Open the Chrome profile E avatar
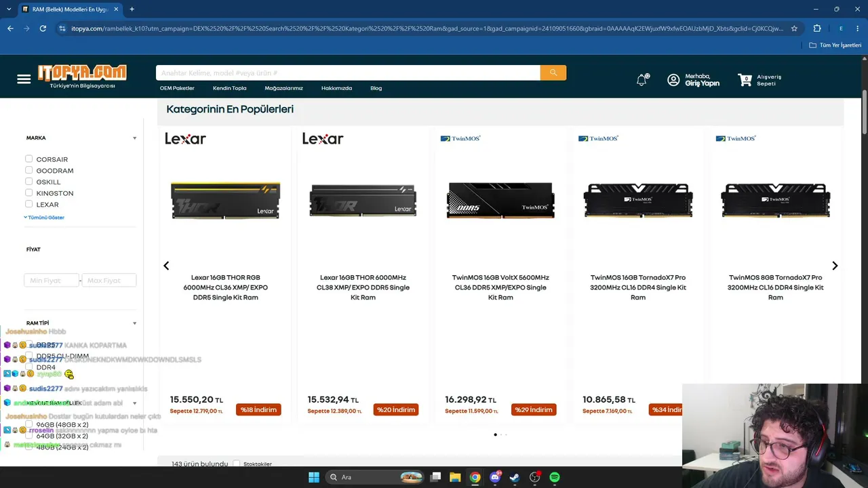 pos(841,28)
